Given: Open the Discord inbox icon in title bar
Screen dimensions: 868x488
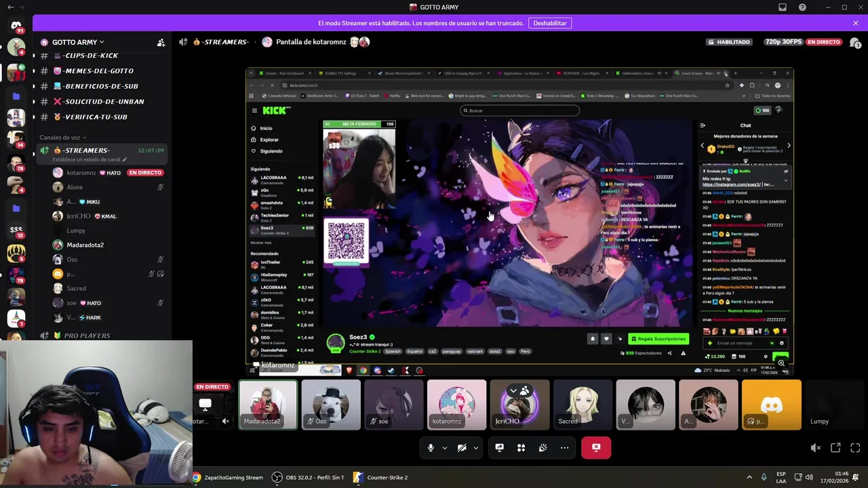Looking at the screenshot, I should 783,7.
